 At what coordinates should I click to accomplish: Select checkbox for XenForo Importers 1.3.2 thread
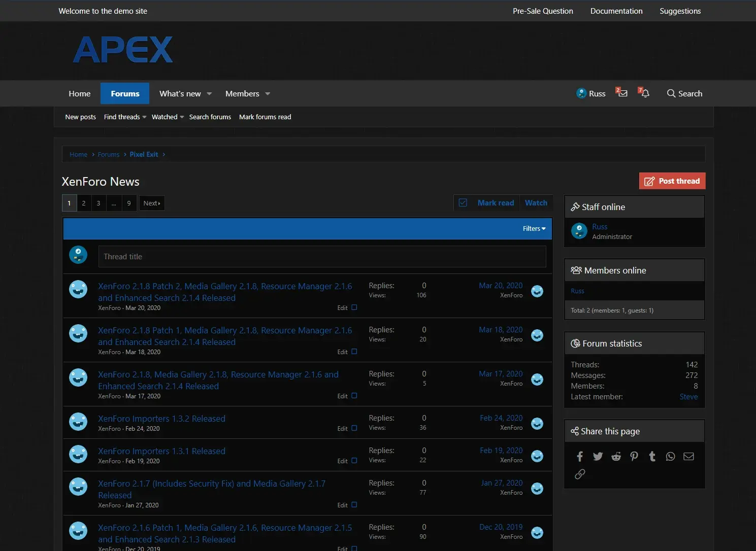point(354,428)
